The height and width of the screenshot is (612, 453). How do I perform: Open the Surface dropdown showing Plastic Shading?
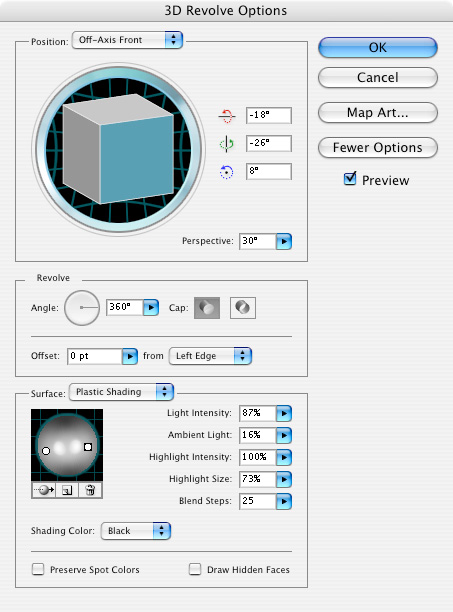pos(121,392)
